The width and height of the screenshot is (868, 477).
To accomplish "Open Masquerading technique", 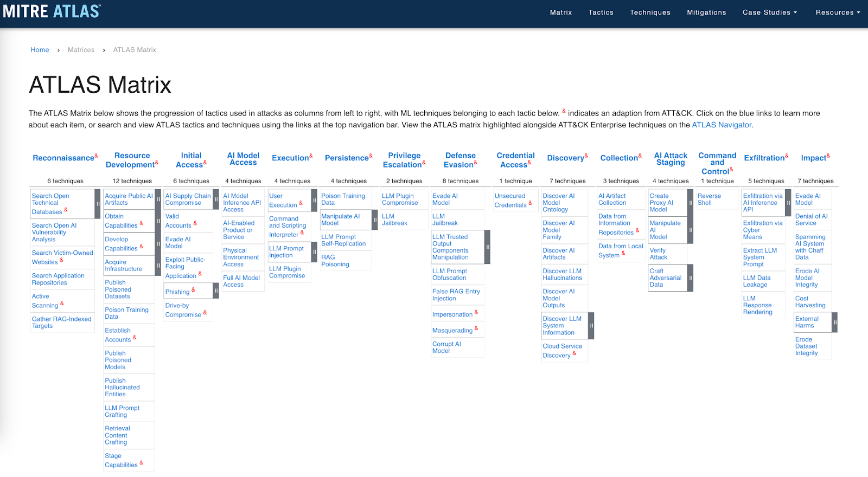I will pyautogui.click(x=452, y=330).
